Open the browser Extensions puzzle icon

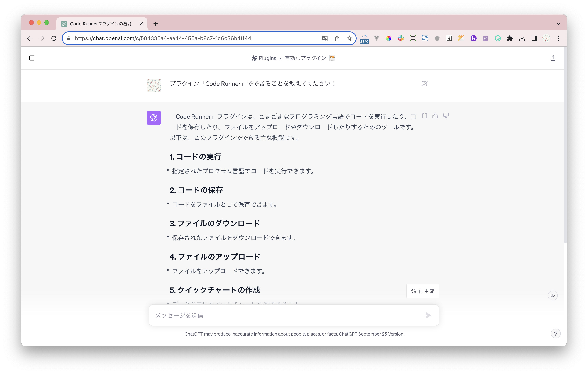click(510, 38)
